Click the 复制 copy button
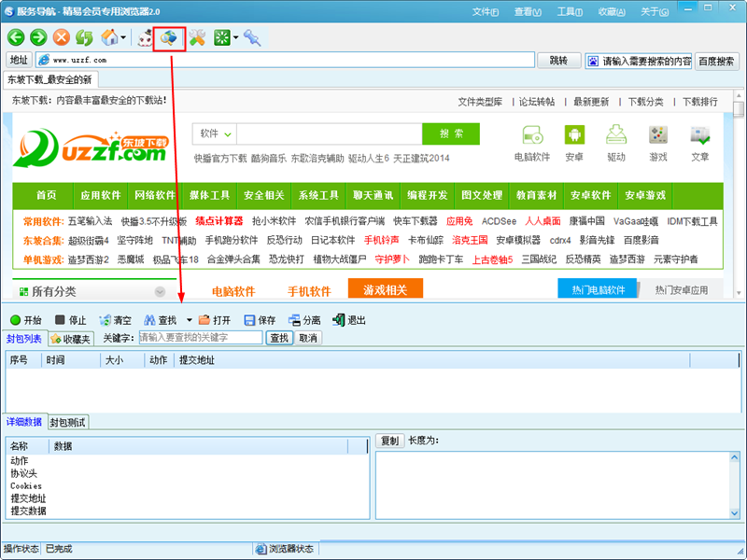Viewport: 747px width, 560px height. pos(389,441)
